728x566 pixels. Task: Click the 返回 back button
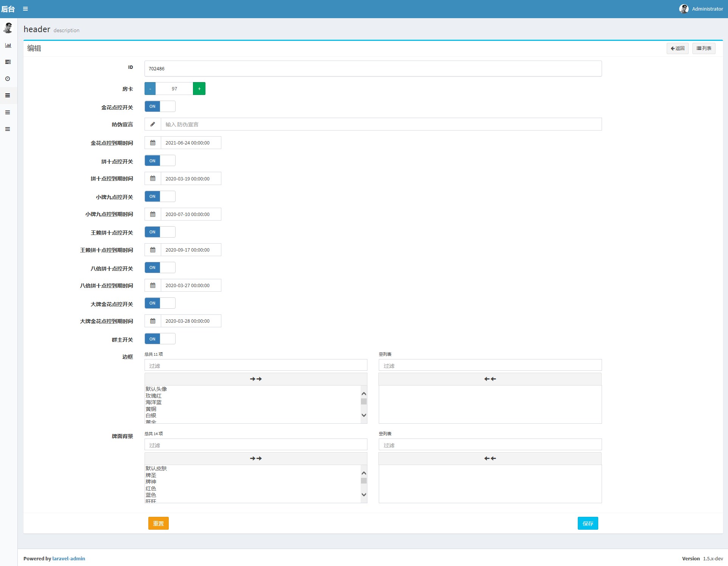[x=677, y=48]
